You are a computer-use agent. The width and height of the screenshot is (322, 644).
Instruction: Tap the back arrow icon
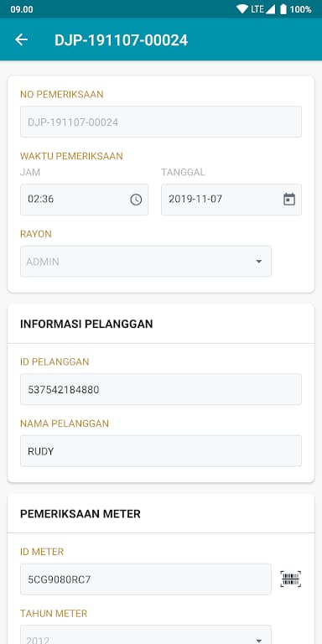pos(21,39)
